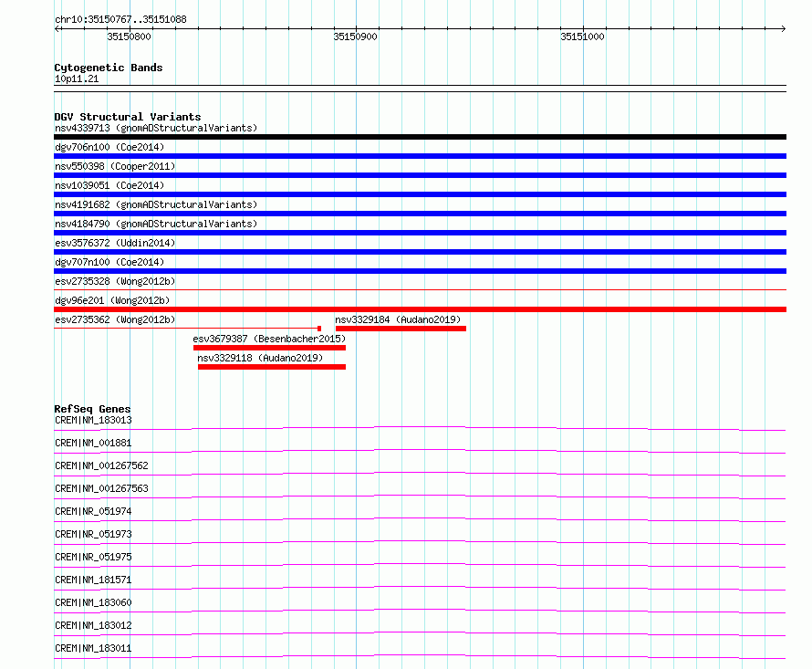Click the red bar under esv3679387

pos(269,348)
